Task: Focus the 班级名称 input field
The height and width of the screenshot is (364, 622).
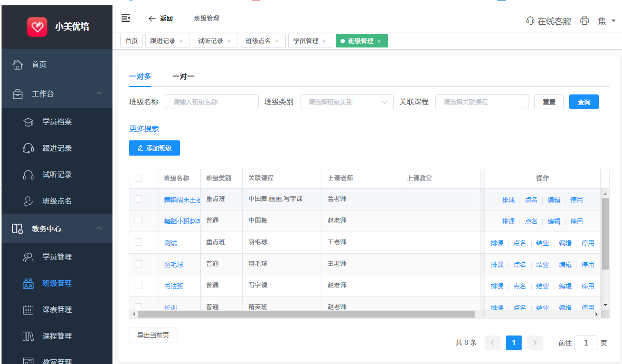Action: tap(211, 102)
